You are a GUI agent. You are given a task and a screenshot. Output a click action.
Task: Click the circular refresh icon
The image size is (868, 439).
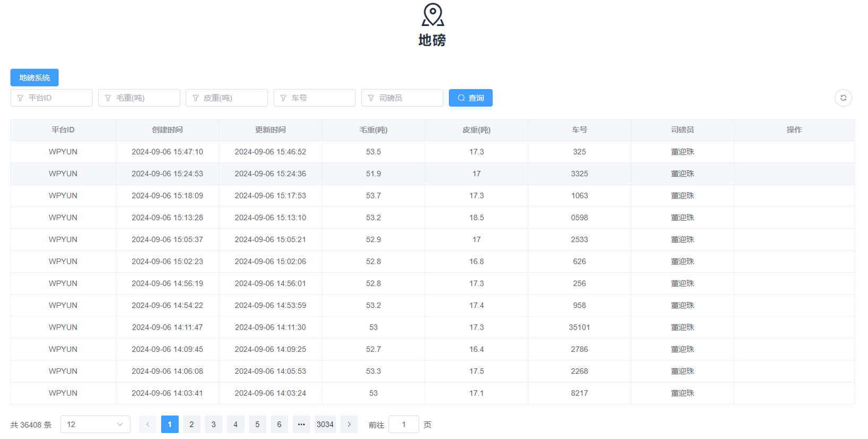coord(843,98)
